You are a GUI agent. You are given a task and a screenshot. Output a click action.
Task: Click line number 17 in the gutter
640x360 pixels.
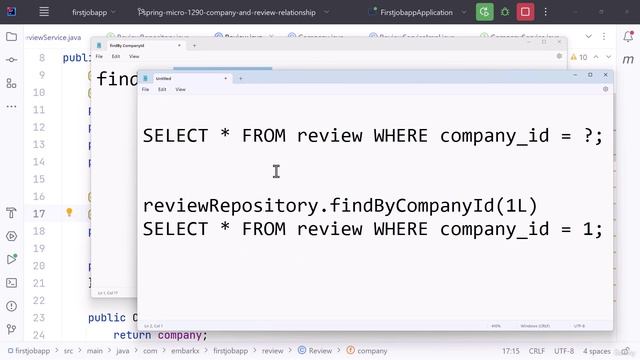pos(39,213)
